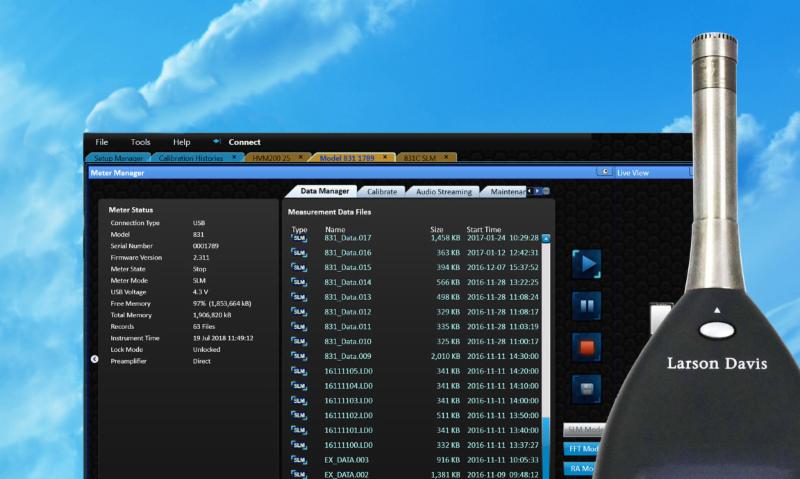
Task: Select the Model 831 1789 tab
Action: 347,158
